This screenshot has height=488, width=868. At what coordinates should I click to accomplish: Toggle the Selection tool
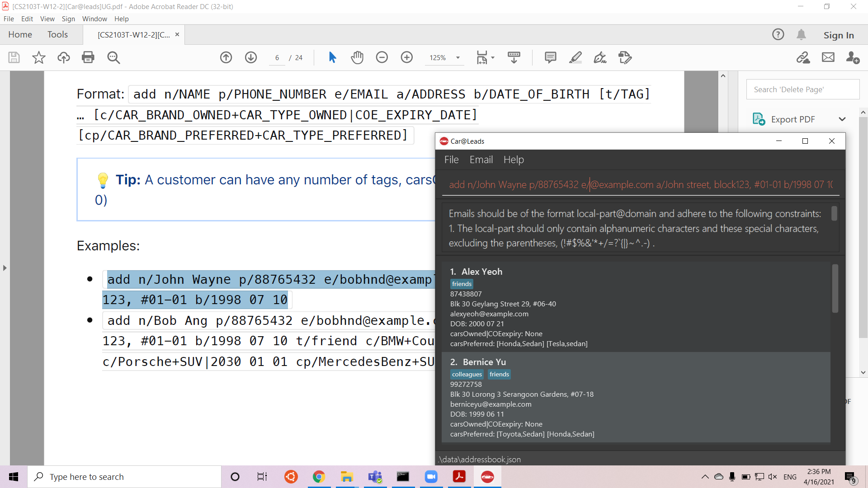pos(333,57)
